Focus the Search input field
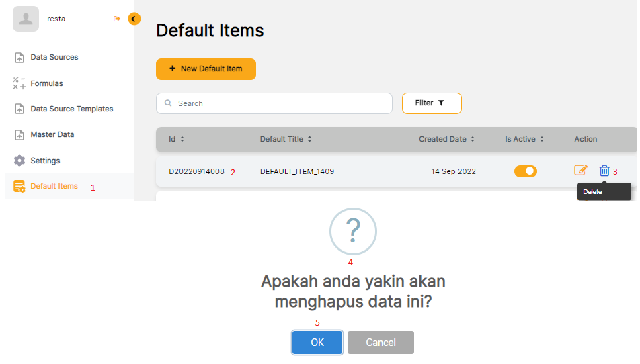 [x=274, y=103]
